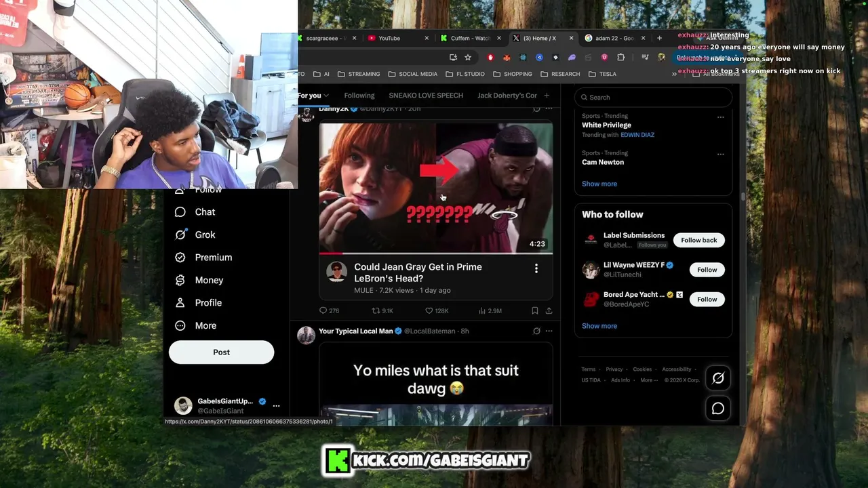868x488 pixels.
Task: Switch to the adam 22 Google tab
Action: (615, 38)
